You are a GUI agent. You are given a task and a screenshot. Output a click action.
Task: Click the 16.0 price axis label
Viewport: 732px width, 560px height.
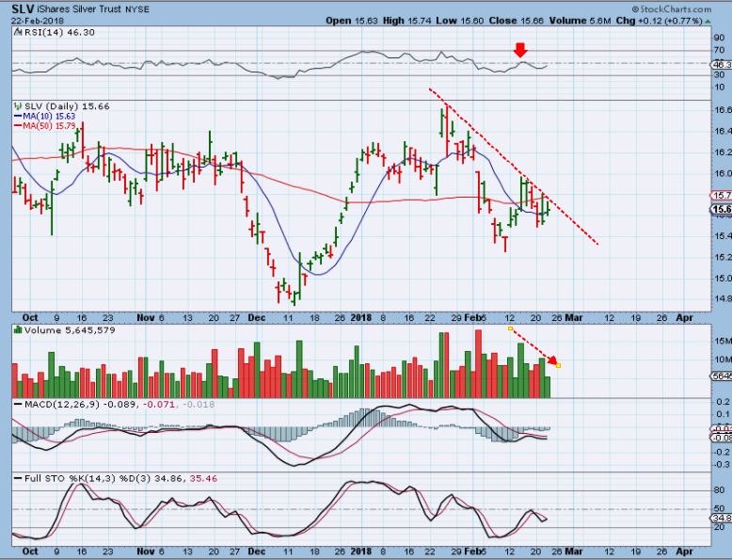[x=723, y=173]
